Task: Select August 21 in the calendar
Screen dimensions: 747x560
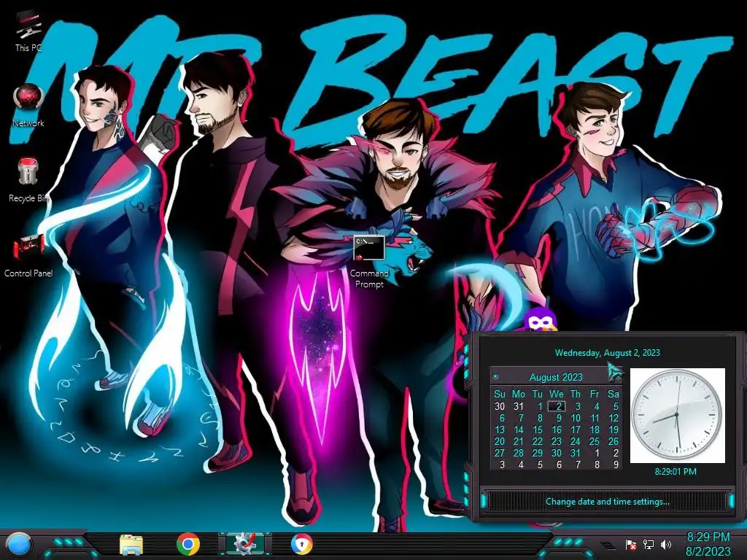Action: 519,441
